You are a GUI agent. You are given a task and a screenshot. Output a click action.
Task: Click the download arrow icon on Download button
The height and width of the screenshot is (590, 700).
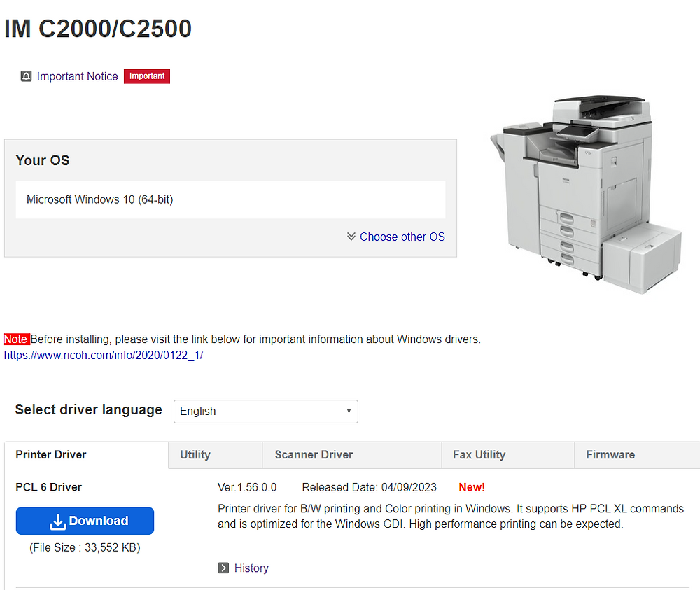(57, 520)
